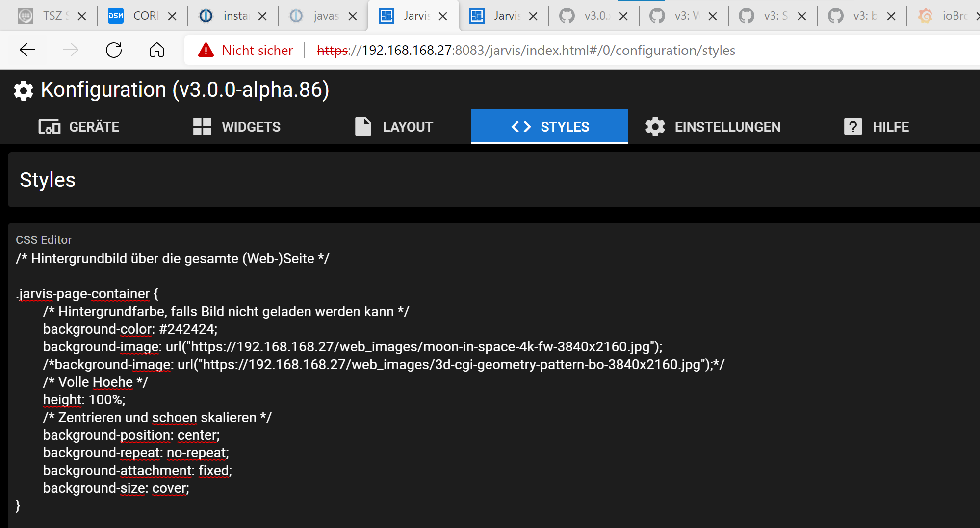Image resolution: width=980 pixels, height=528 pixels.
Task: Click the Jarvis favicon on active tab
Action: click(387, 16)
